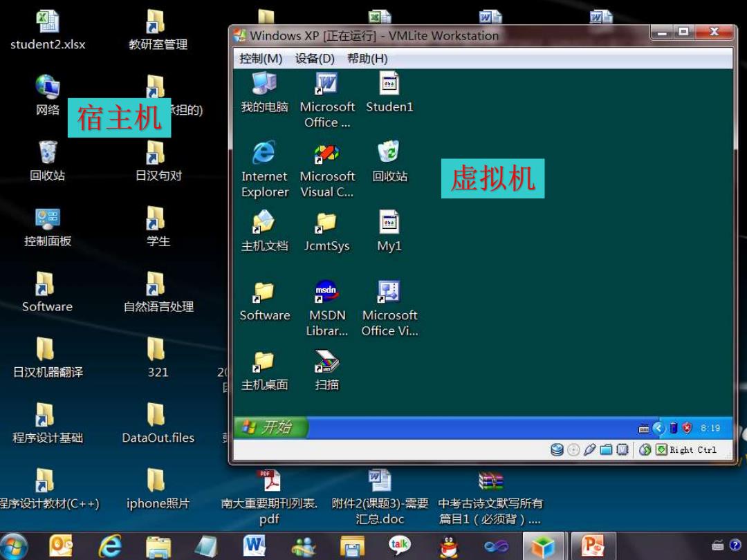Open the 控制(M) menu in VMLite Workstation
The width and height of the screenshot is (747, 560).
(261, 59)
